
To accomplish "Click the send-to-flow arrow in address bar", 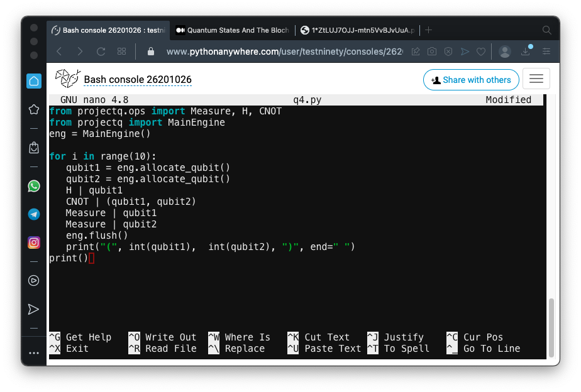I will 465,52.
